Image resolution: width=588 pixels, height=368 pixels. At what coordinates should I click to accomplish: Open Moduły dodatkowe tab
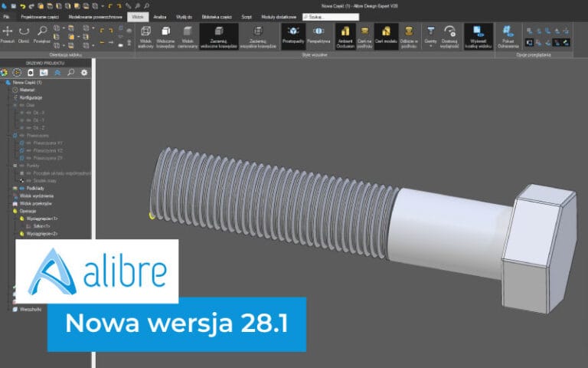click(279, 17)
